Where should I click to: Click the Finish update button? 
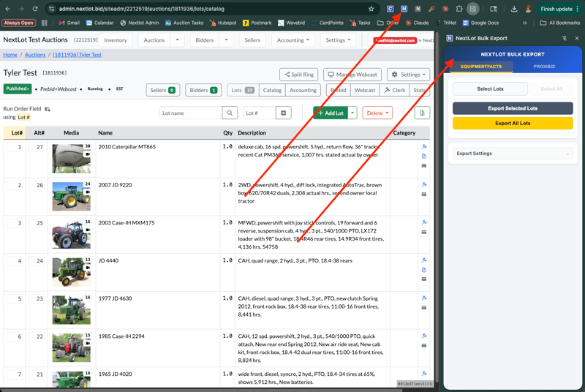559,9
